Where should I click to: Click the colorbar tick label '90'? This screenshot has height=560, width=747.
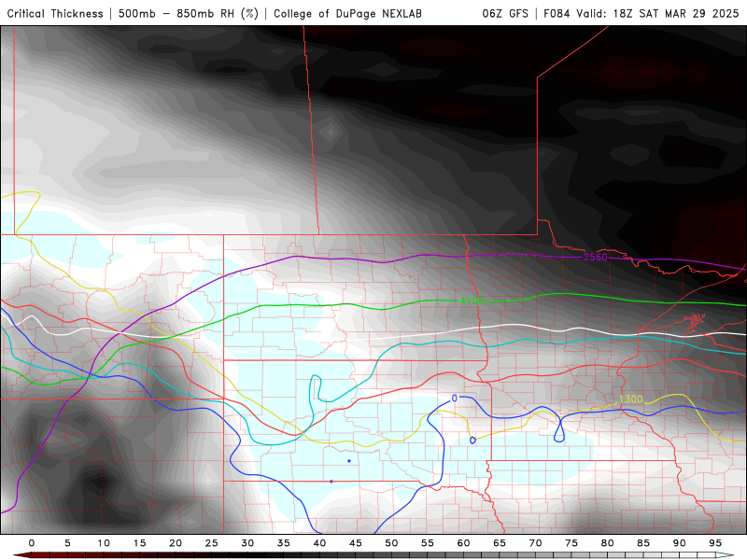point(680,543)
